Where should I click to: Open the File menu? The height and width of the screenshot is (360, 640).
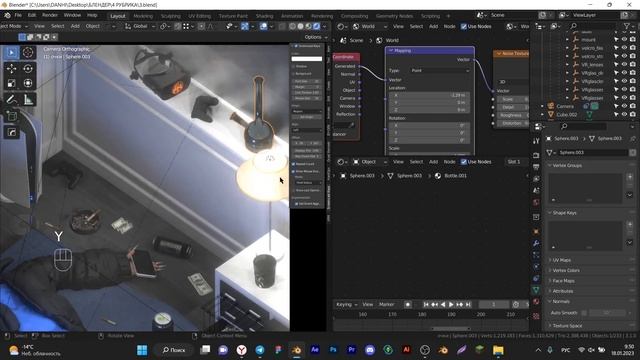click(x=18, y=16)
